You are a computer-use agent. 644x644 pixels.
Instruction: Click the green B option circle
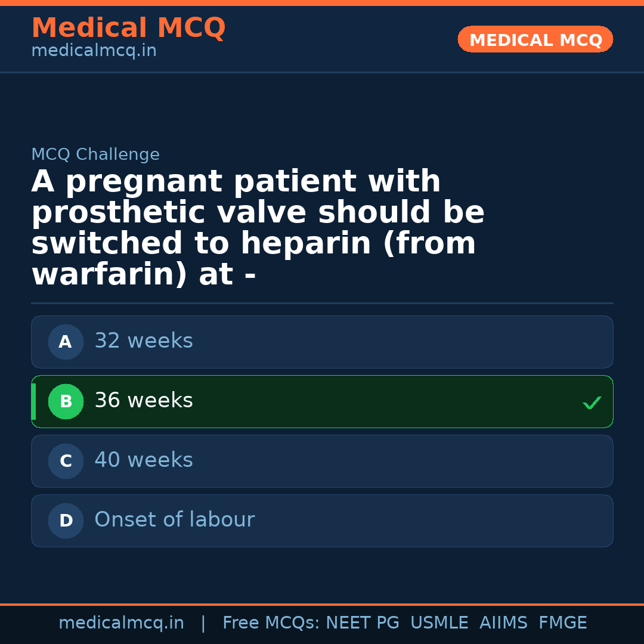click(66, 402)
